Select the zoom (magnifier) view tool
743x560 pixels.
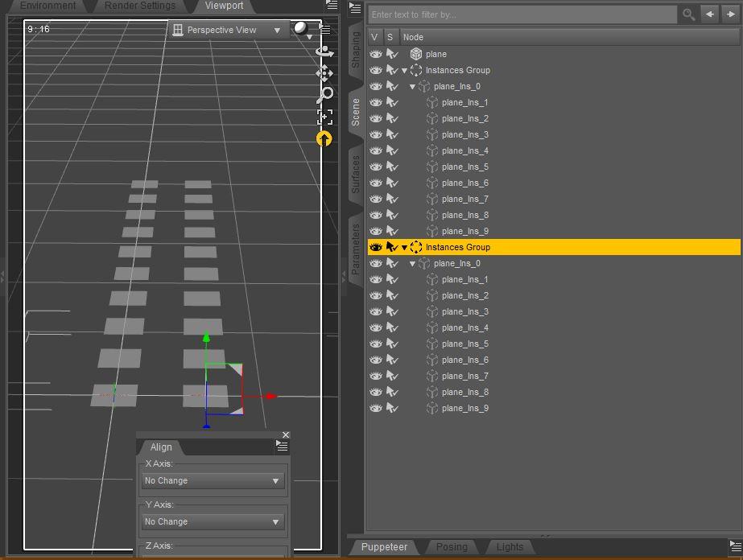click(324, 95)
